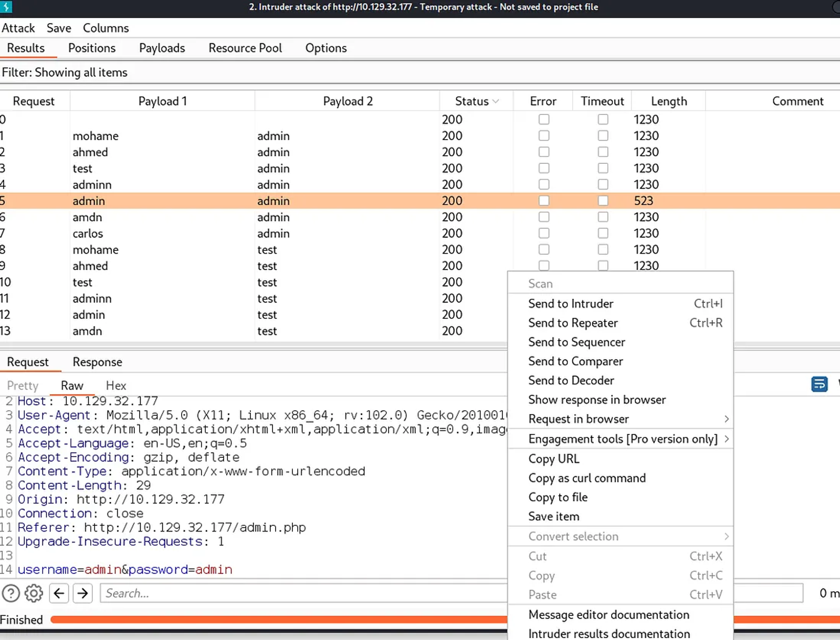840x640 pixels.
Task: Click the Content-Length: 29 header line
Action: tap(84, 485)
